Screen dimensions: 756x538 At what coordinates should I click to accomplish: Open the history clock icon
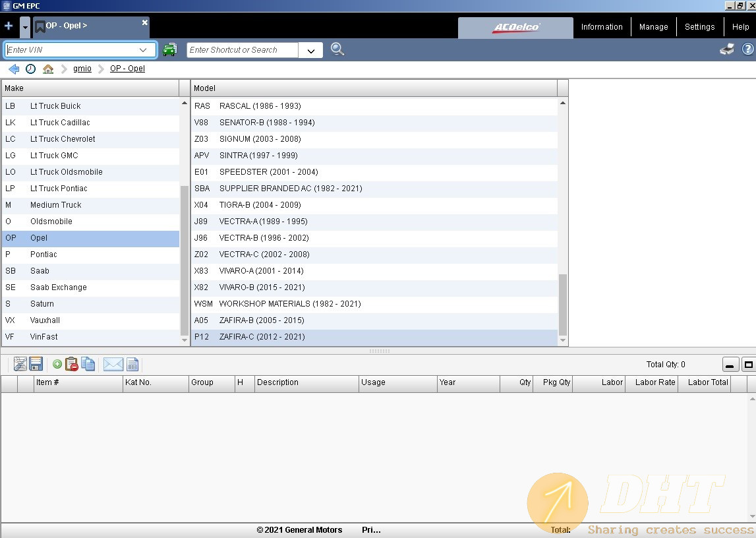click(30, 69)
